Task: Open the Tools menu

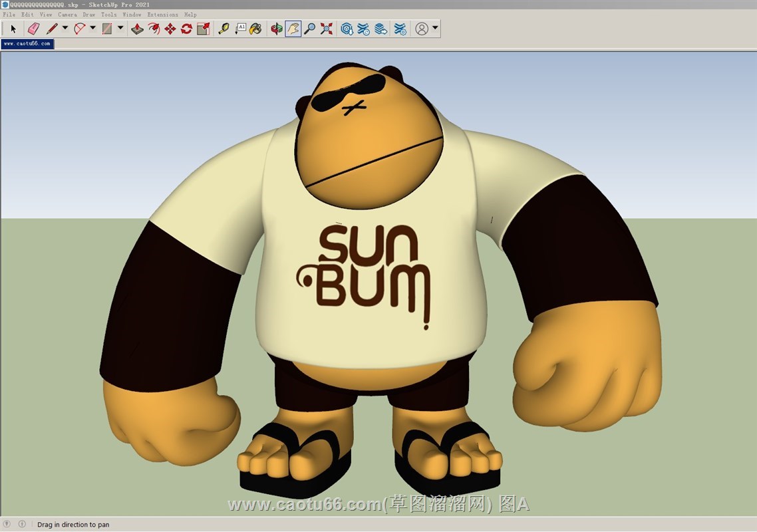Action: [x=108, y=15]
